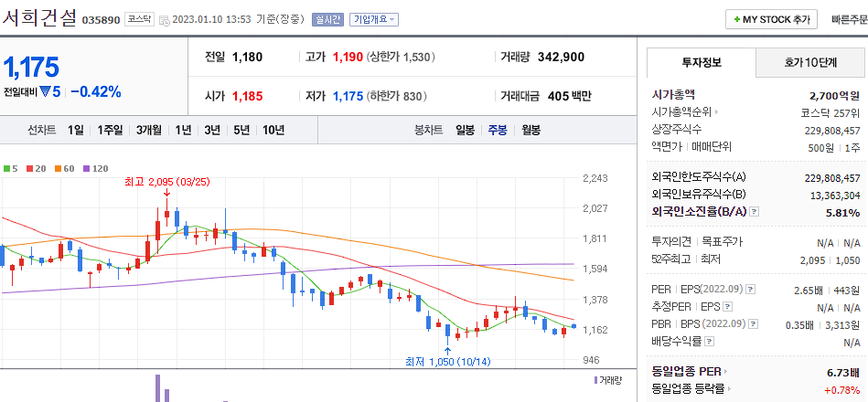The height and width of the screenshot is (402, 868).
Task: Click the 상한가 1,530 text
Action: 401,57
